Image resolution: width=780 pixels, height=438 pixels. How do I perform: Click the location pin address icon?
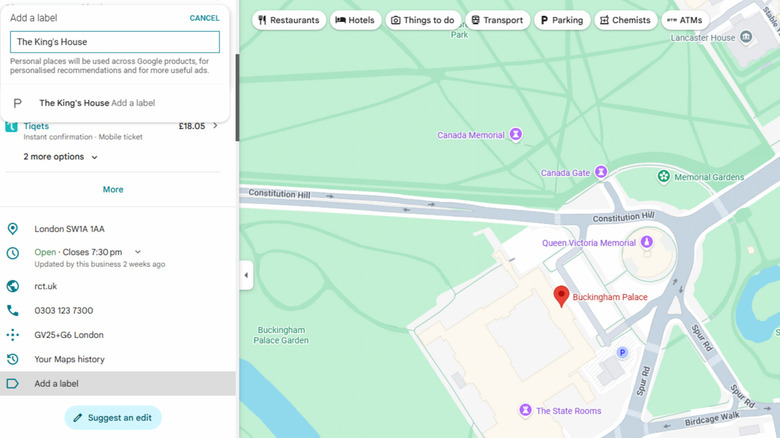[x=12, y=229]
